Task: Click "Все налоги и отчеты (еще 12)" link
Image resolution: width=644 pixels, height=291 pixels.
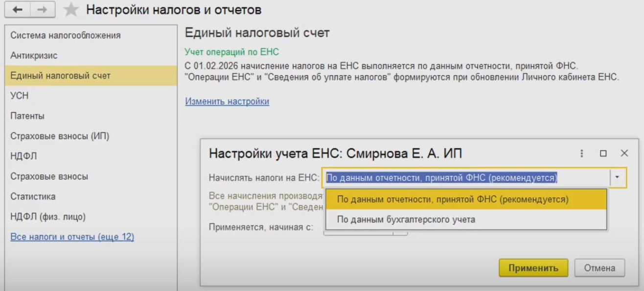Action: tap(72, 237)
